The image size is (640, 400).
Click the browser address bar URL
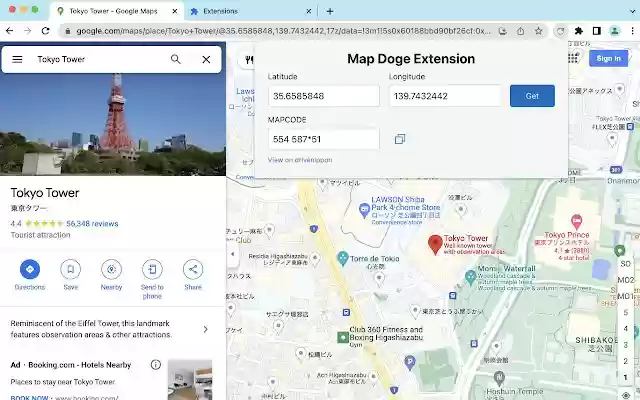[x=283, y=31]
